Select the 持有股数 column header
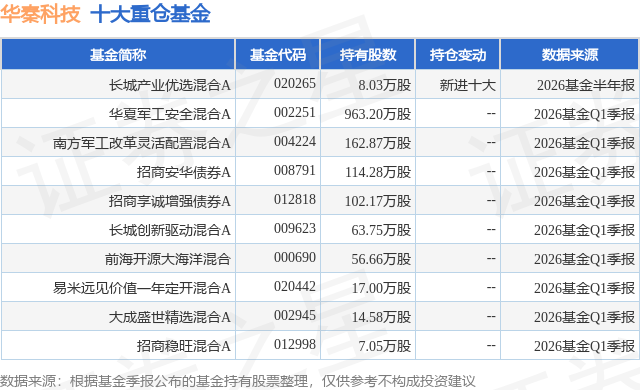640x390 pixels. 368,55
